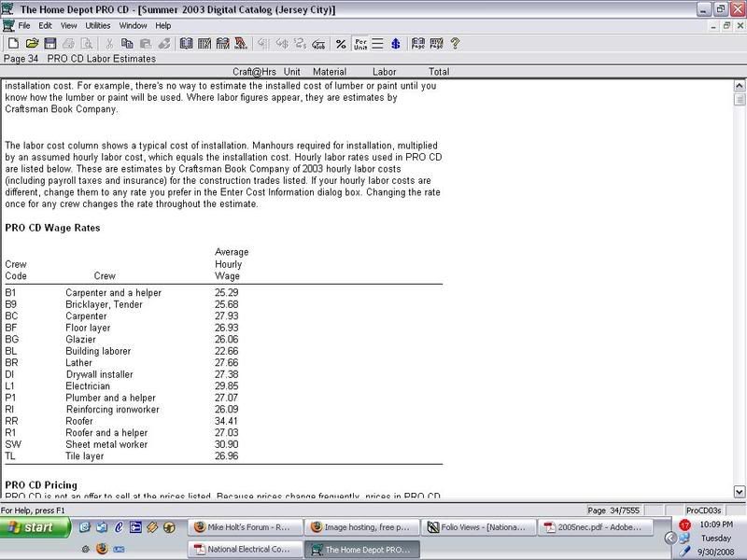Switch to 2005nec.pdf Adobe taskbar button

click(x=595, y=527)
